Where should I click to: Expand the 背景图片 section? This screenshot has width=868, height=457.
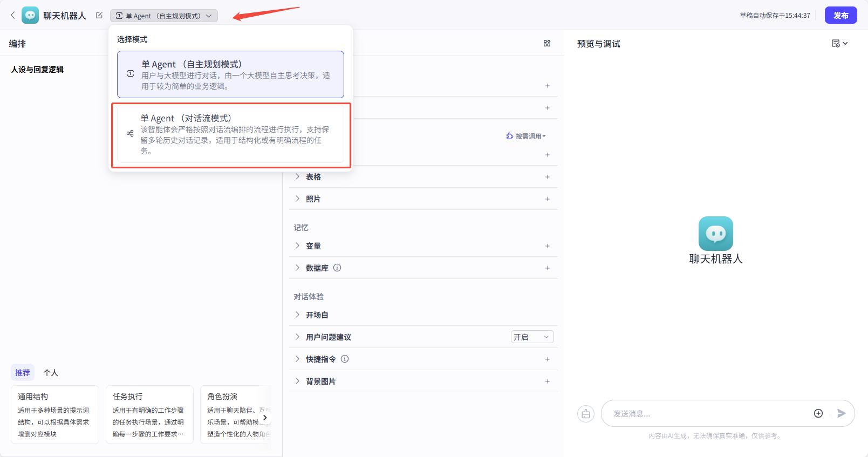[320, 381]
